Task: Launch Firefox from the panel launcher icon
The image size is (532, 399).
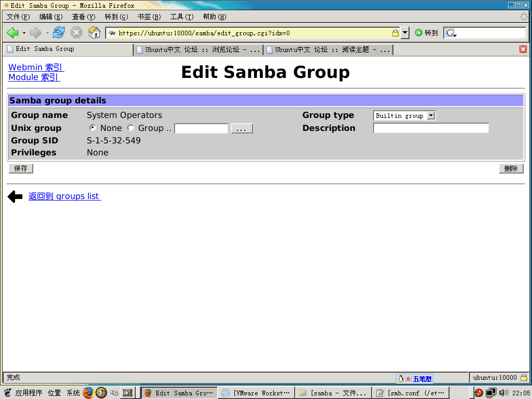Action: (88, 393)
